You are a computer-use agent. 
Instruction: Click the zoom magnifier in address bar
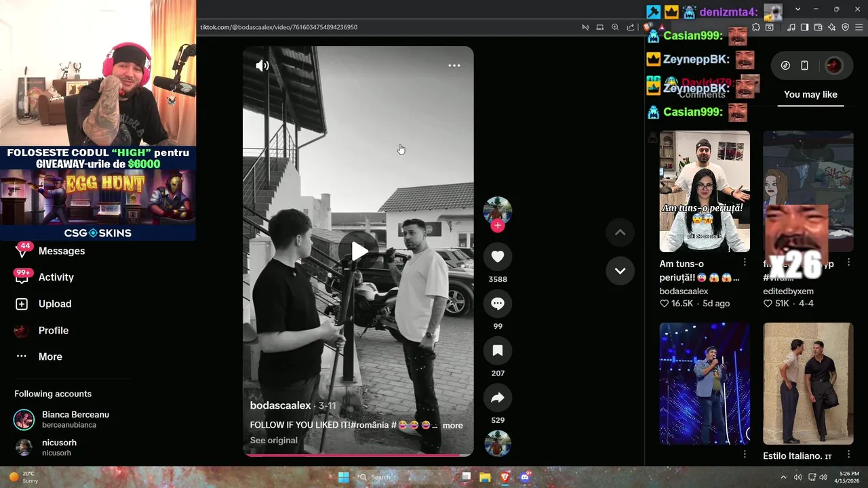click(615, 27)
